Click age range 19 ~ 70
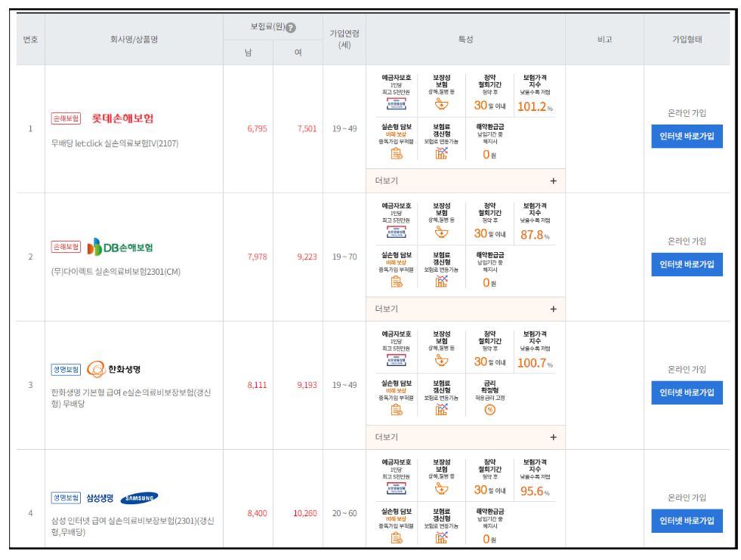The image size is (741, 560). (344, 257)
